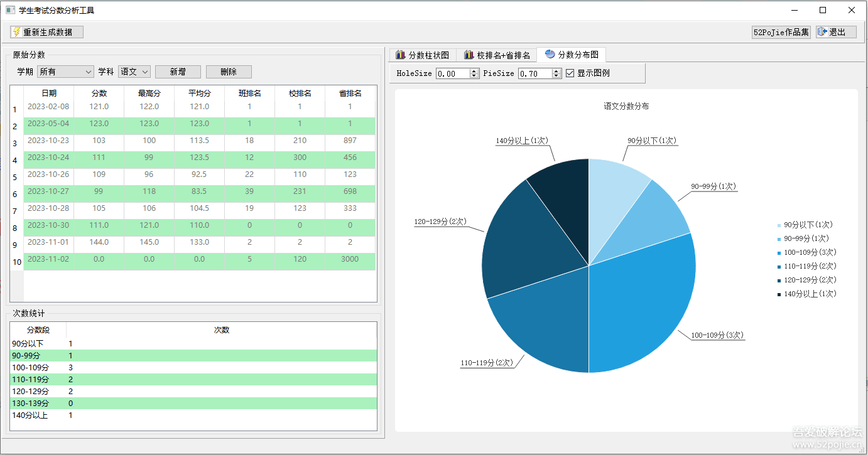Click the 110-119分 statistics row
Viewport: 868px width, 455px height.
coord(193,380)
